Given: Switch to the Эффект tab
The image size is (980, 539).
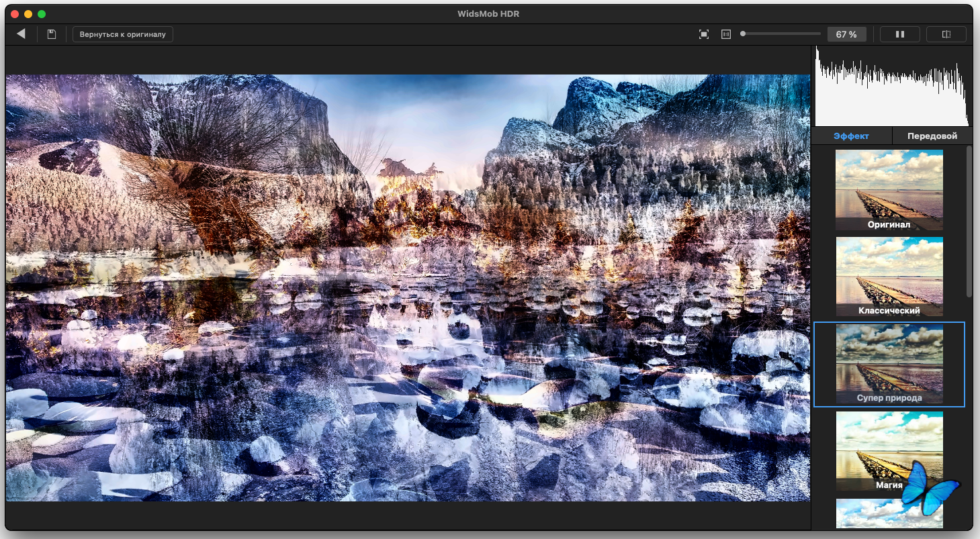Looking at the screenshot, I should [x=851, y=136].
